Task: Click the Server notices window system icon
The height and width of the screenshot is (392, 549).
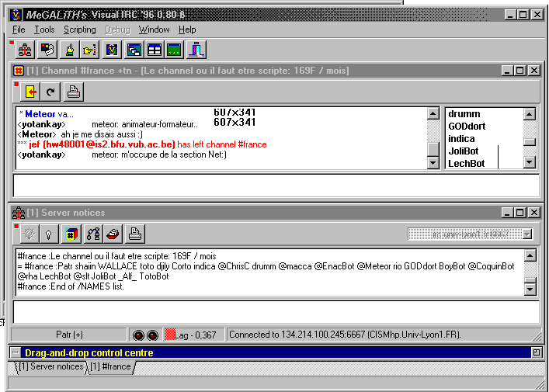Action: pos(19,213)
